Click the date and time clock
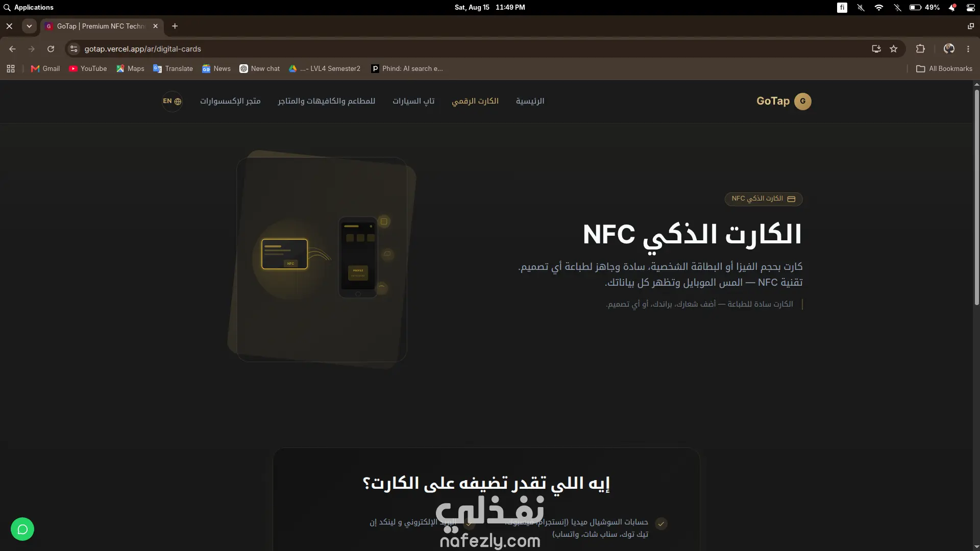Viewport: 980px width, 551px height. (489, 8)
